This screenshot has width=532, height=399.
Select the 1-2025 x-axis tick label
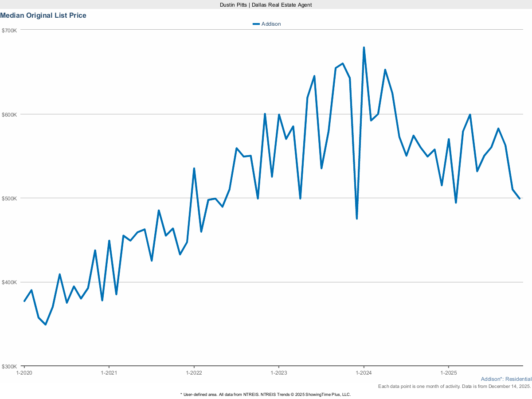pos(449,372)
